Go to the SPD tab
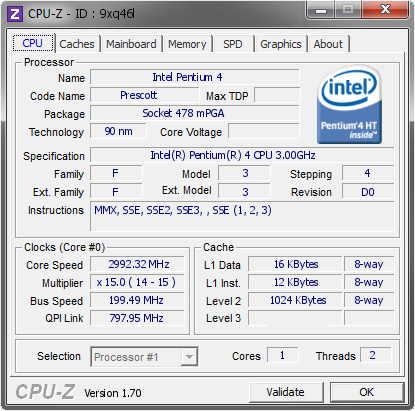Image resolution: width=415 pixels, height=411 pixels. coord(233,44)
